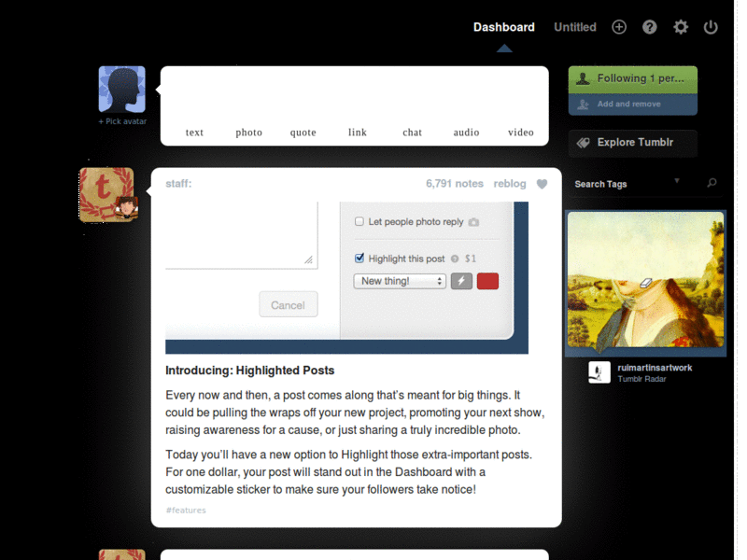Click the power log out icon

point(711,27)
